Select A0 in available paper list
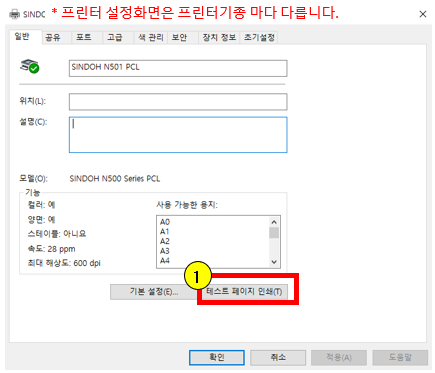This screenshot has width=435, height=373. [x=165, y=222]
